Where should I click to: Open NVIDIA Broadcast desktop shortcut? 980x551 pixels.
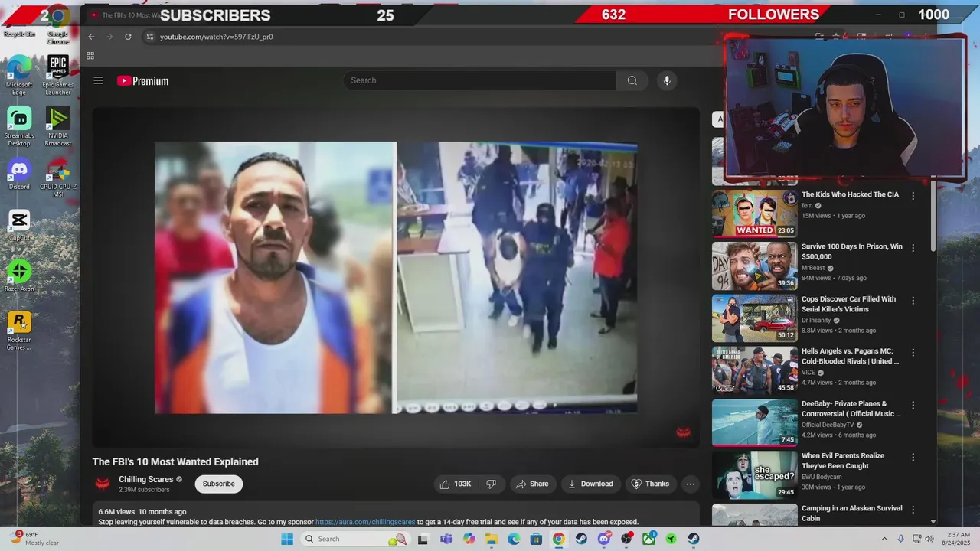point(58,126)
